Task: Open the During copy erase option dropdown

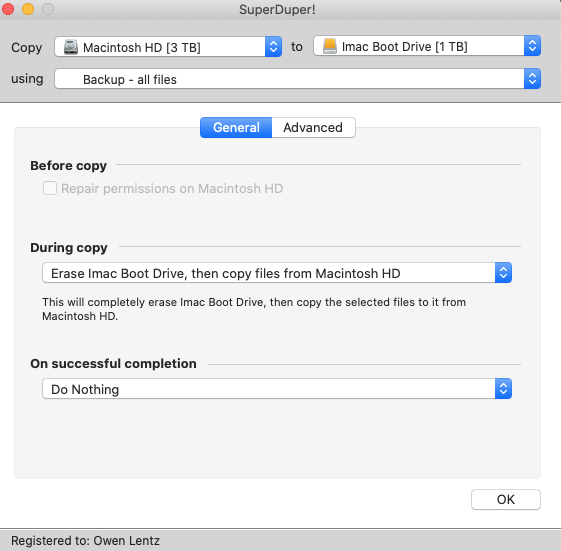Action: coord(277,273)
